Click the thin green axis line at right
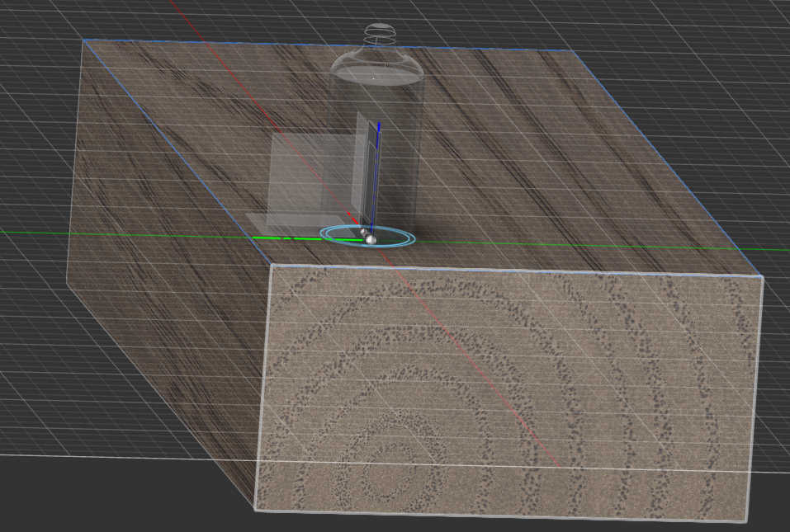 pyautogui.click(x=660, y=247)
